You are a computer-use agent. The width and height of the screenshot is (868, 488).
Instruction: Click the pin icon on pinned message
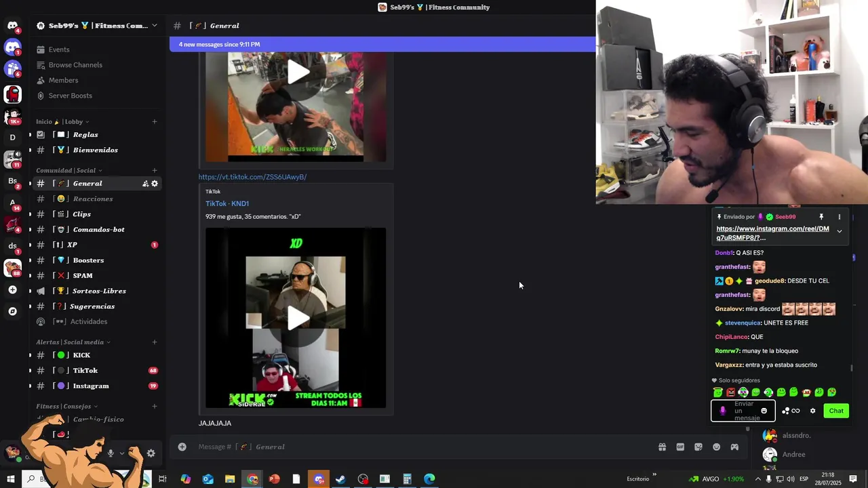(821, 217)
